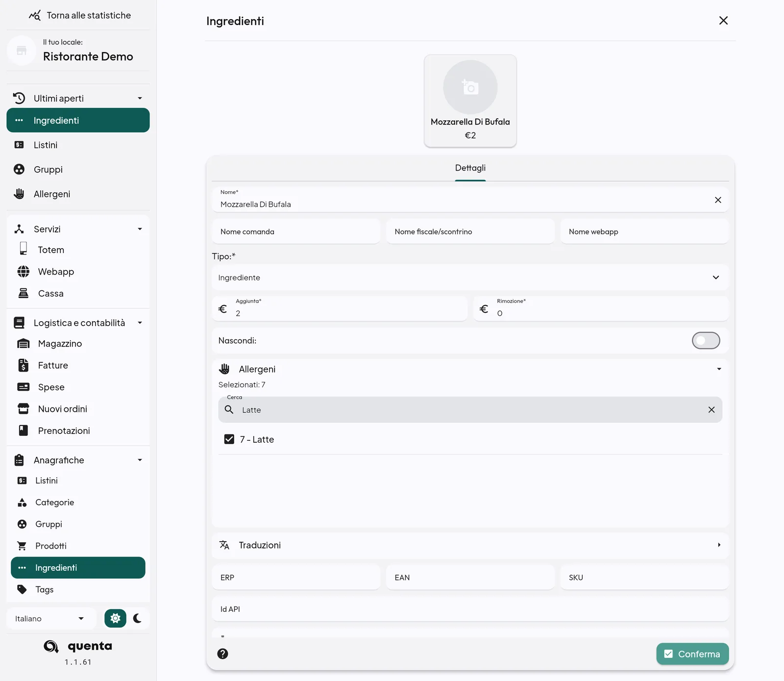Click the EAN input field

click(470, 577)
